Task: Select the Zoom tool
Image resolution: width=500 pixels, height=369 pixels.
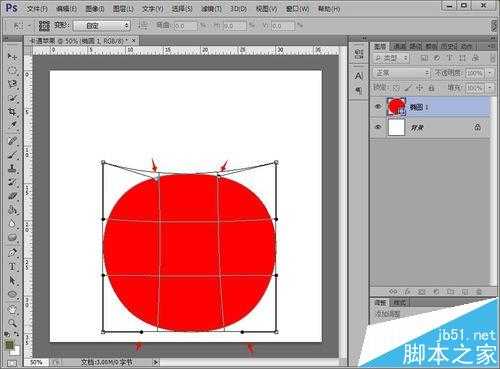Action: pyautogui.click(x=12, y=323)
